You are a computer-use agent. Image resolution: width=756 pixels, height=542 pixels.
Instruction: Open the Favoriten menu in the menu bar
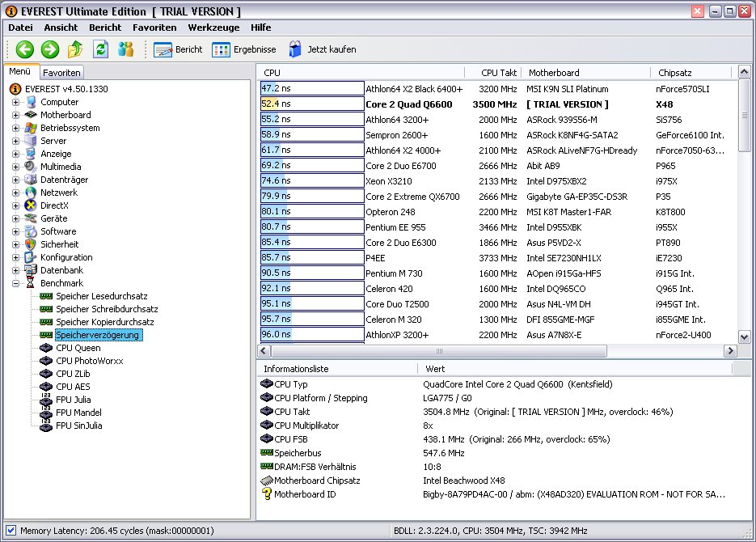(154, 28)
